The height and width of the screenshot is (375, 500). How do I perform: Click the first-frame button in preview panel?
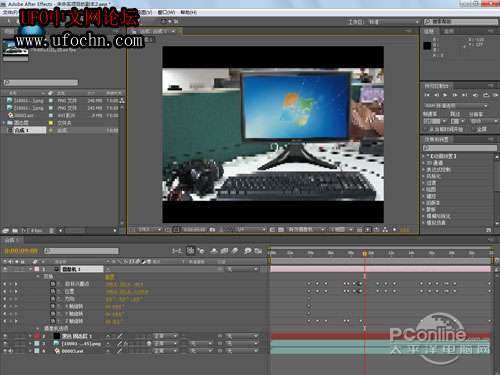(x=427, y=95)
